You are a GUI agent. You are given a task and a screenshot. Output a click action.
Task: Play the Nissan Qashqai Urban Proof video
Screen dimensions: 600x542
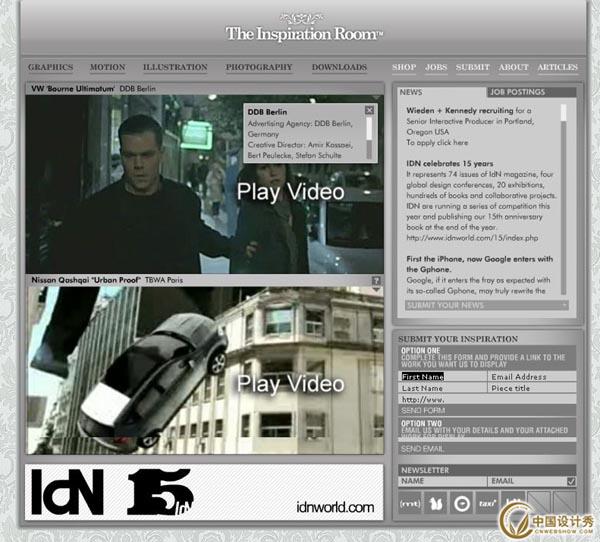(290, 384)
